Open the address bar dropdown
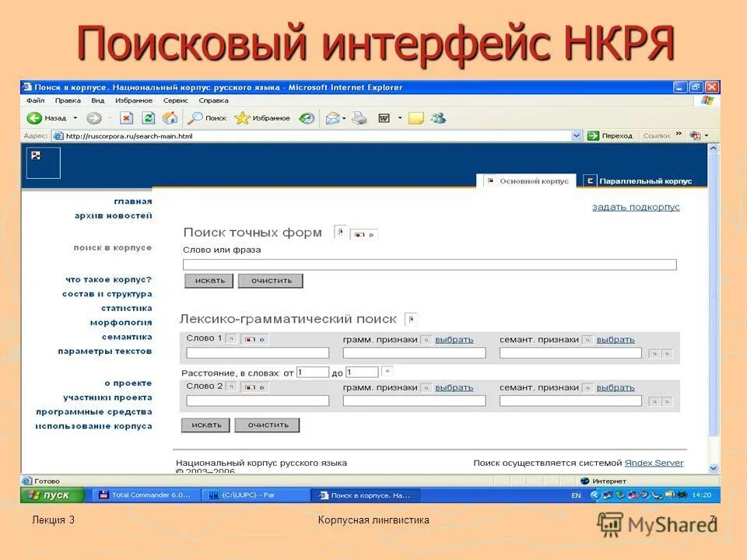This screenshot has width=747, height=560. pos(577,134)
